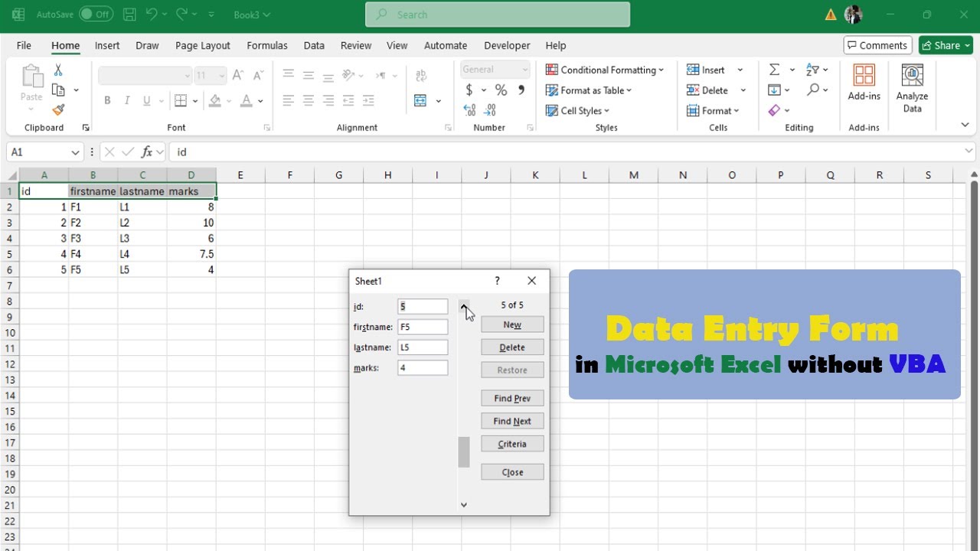Select column E header

[x=240, y=175]
